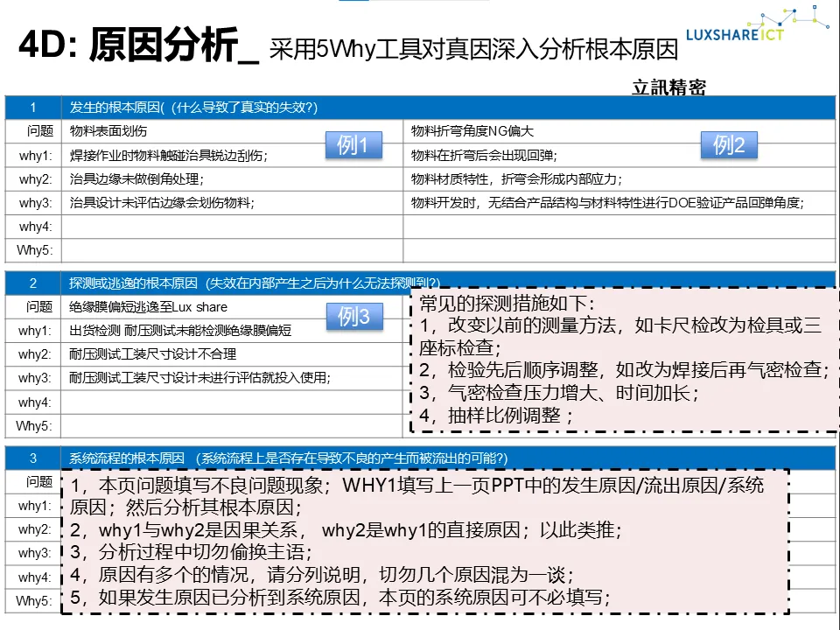Click note line about why1与why2是因果关系
The width and height of the screenshot is (840, 630).
[x=346, y=530]
